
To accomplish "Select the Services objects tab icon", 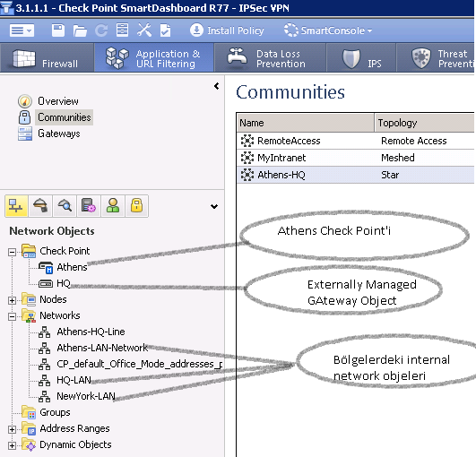I will point(40,206).
